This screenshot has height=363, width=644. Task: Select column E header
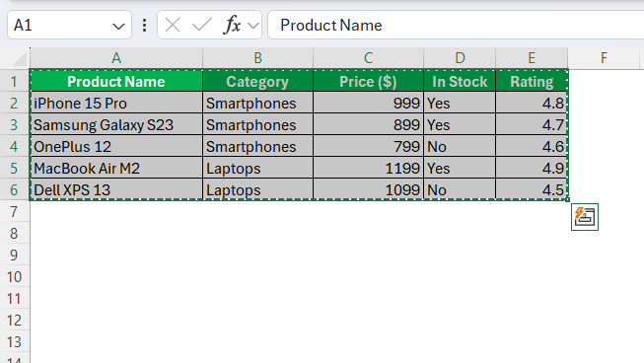532,58
